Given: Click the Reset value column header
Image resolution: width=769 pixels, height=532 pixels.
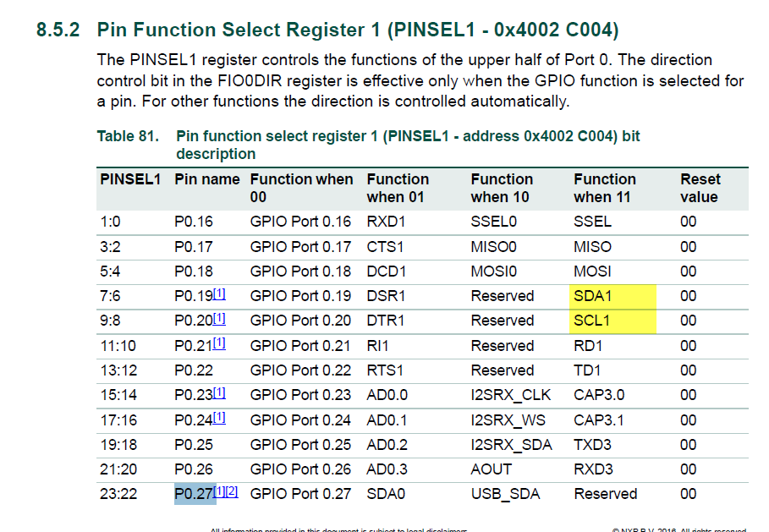Looking at the screenshot, I should tap(700, 188).
